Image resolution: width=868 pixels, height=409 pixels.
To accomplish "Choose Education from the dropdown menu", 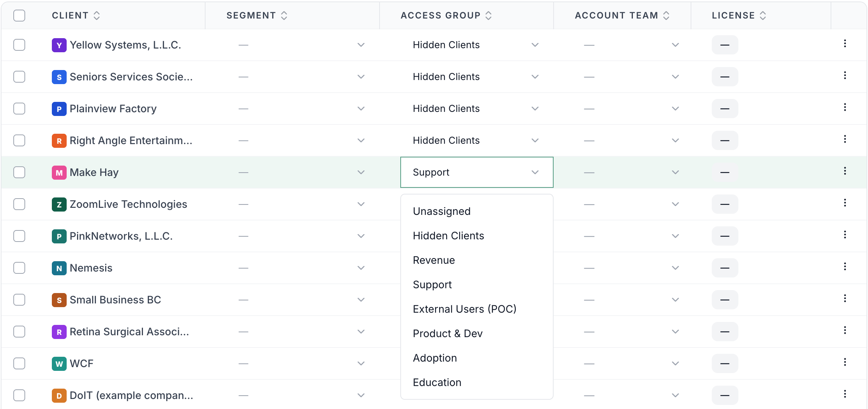I will (x=477, y=382).
